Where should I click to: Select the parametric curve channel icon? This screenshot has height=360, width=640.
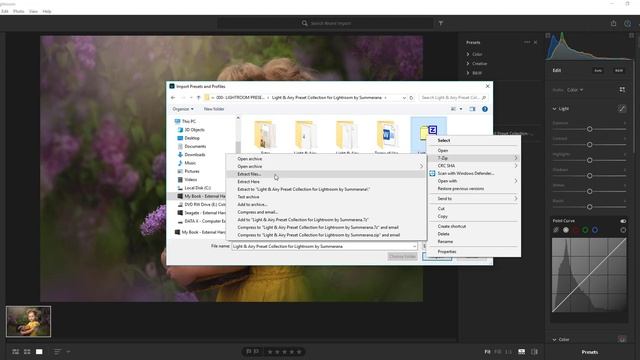(x=556, y=230)
